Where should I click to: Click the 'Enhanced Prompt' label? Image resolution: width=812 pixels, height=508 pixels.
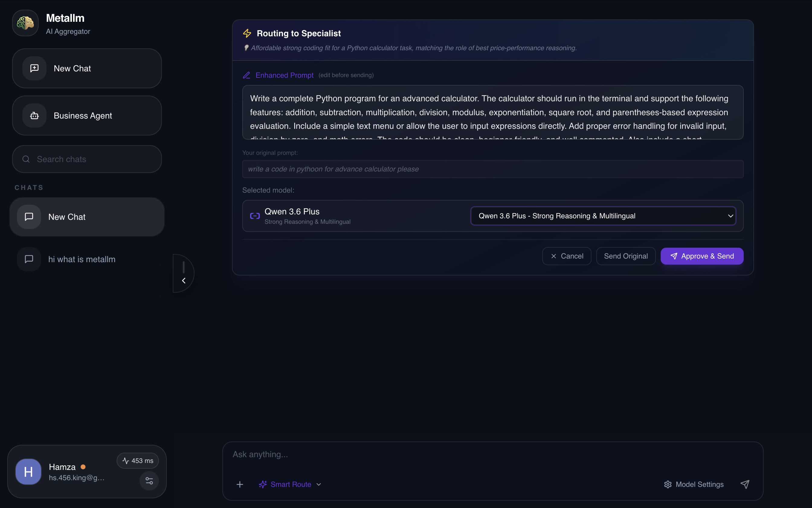285,75
